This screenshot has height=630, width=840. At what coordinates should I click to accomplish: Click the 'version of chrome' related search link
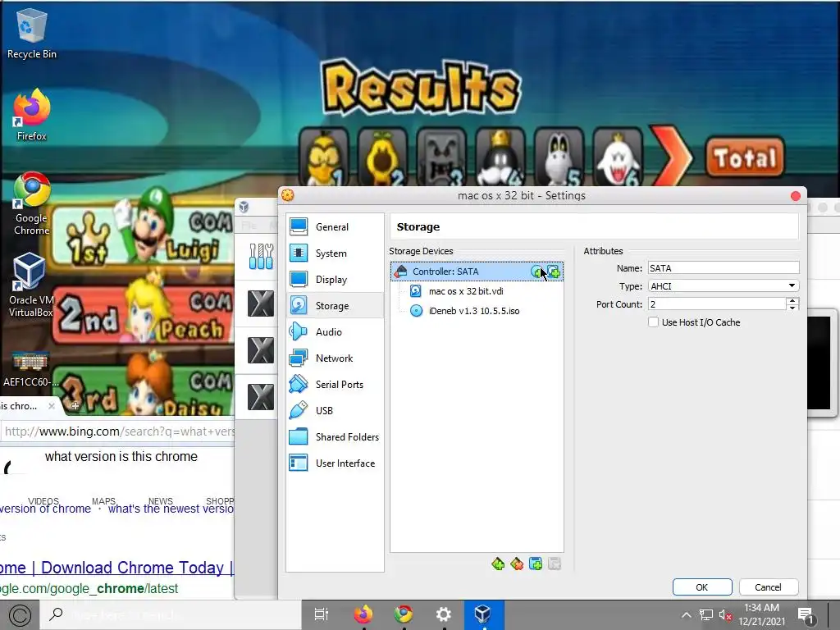point(46,509)
